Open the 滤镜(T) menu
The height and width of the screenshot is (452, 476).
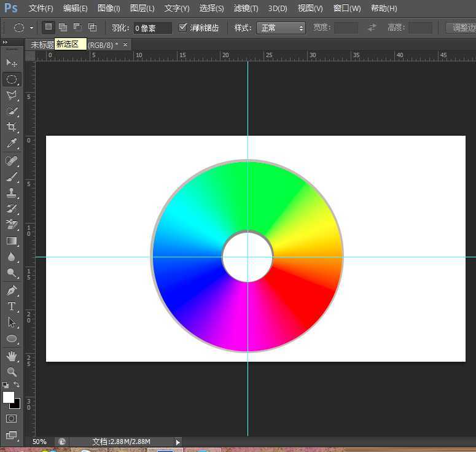tap(246, 9)
